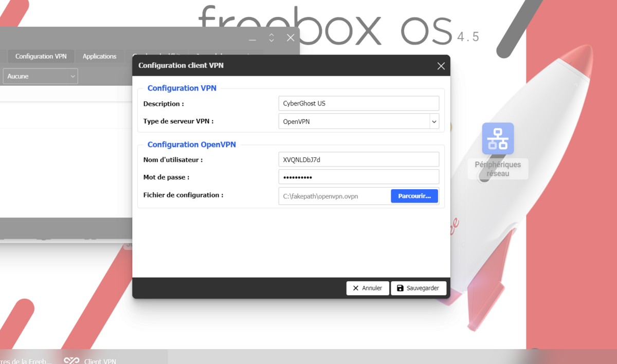Open the Périphériques réseau desktop icon
Screen dimensions: 617x364
[x=498, y=150]
